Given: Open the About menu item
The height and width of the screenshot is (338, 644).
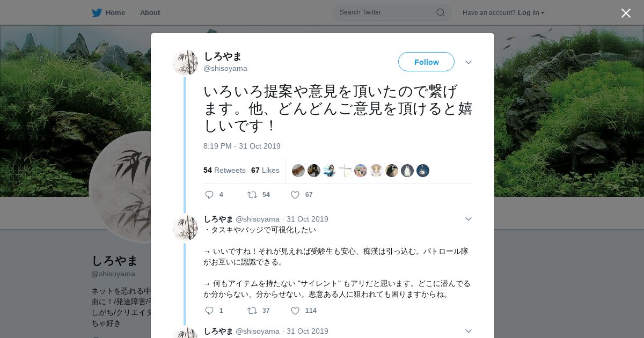Looking at the screenshot, I should (150, 12).
